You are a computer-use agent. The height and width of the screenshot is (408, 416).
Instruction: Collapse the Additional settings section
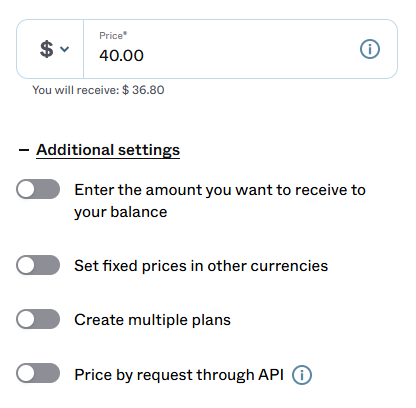(x=108, y=150)
